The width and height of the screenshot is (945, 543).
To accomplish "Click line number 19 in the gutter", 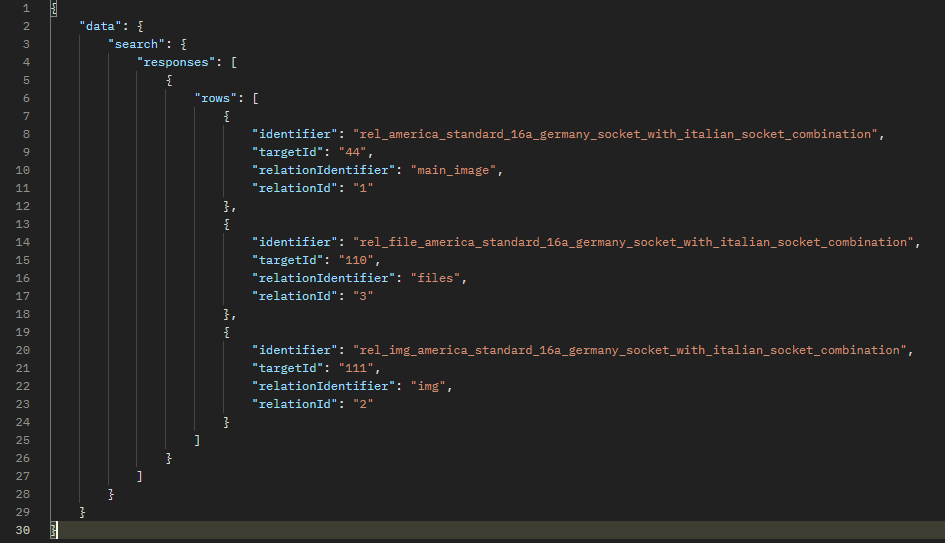I will click(22, 332).
